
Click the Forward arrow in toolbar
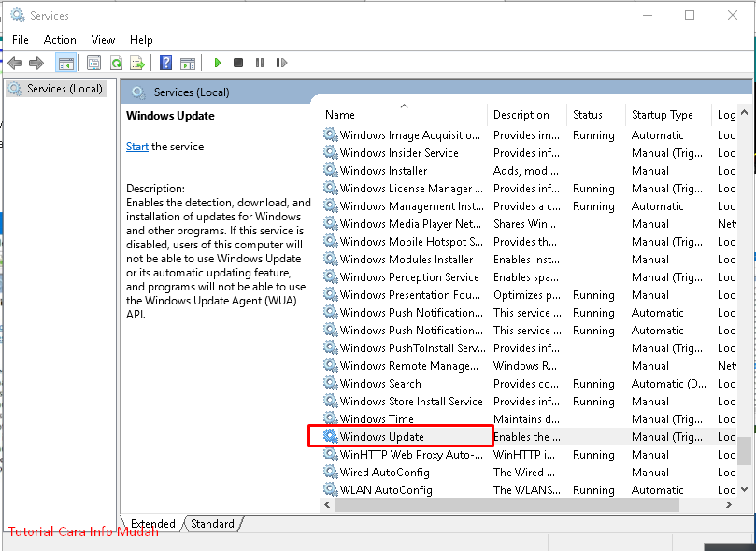point(36,63)
